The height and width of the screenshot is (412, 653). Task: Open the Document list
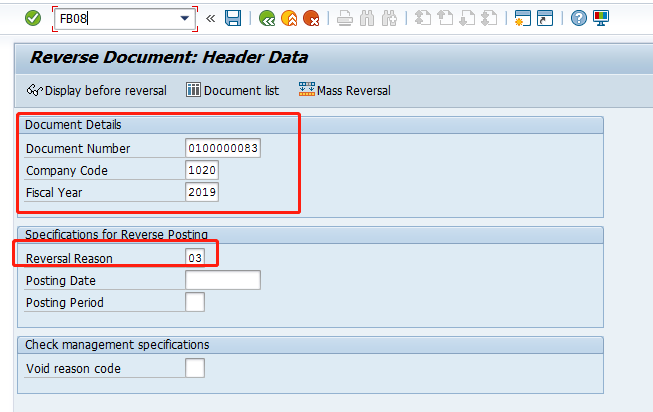click(232, 90)
